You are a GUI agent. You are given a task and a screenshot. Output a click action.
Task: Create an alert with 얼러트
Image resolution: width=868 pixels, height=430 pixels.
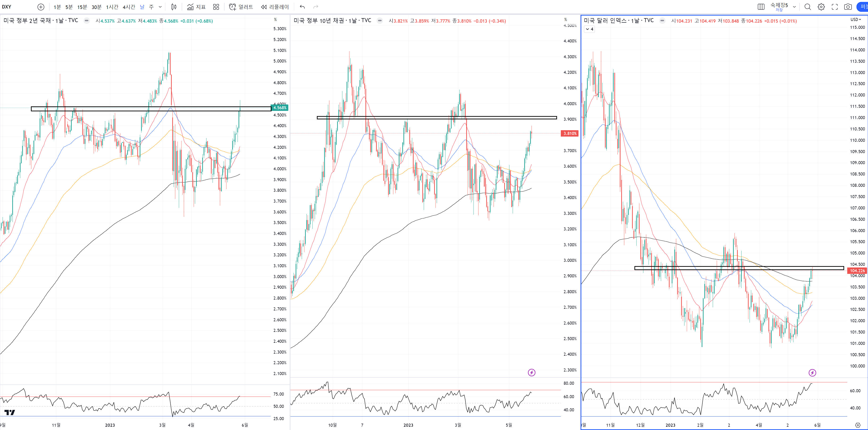point(241,7)
